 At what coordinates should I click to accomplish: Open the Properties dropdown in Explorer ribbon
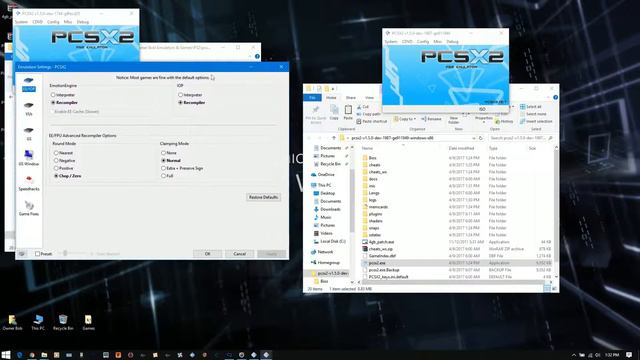click(484, 120)
